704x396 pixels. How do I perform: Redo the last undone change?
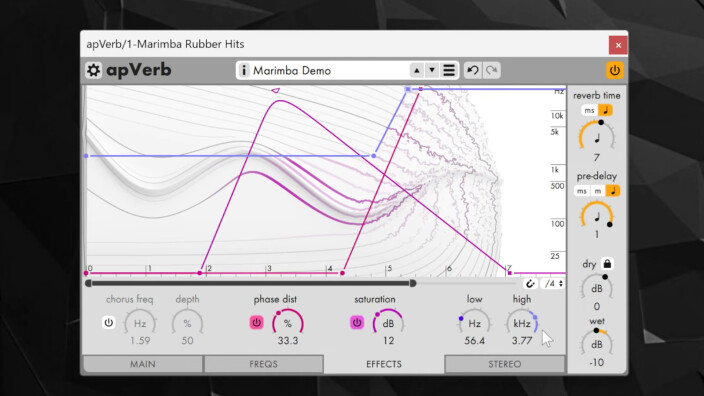point(492,70)
